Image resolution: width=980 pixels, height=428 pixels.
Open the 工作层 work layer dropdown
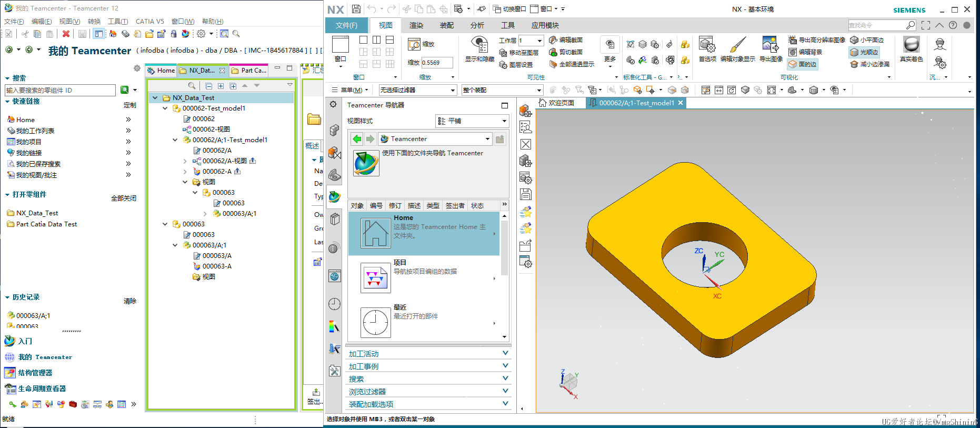coord(539,41)
